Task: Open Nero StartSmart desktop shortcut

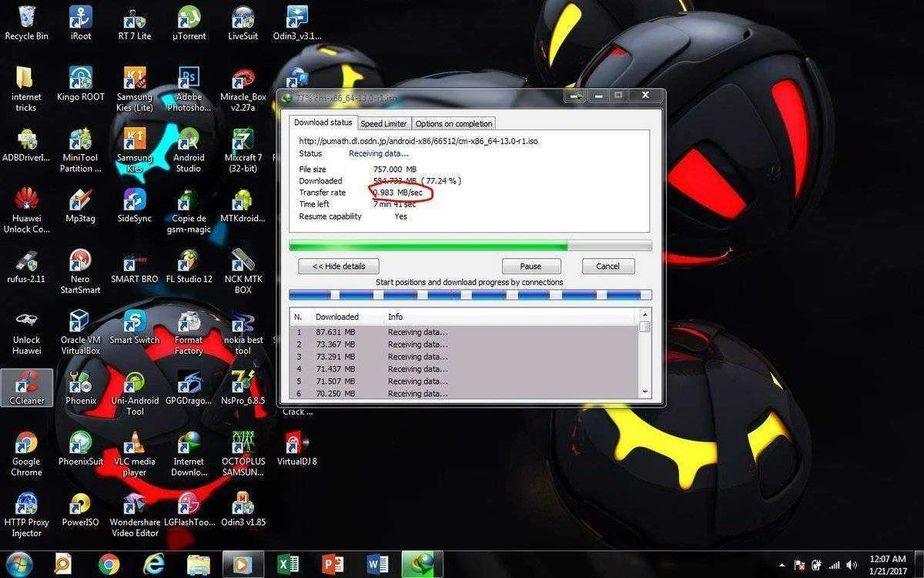Action: (x=80, y=271)
